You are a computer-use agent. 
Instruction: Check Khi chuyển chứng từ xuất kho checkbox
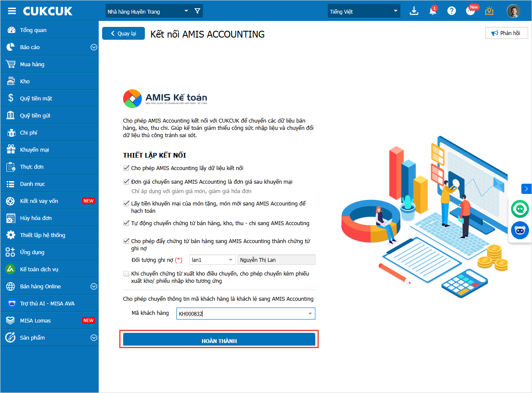click(126, 273)
